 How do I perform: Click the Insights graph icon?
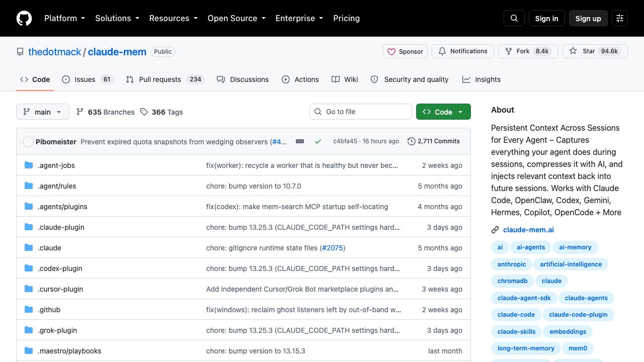click(466, 79)
